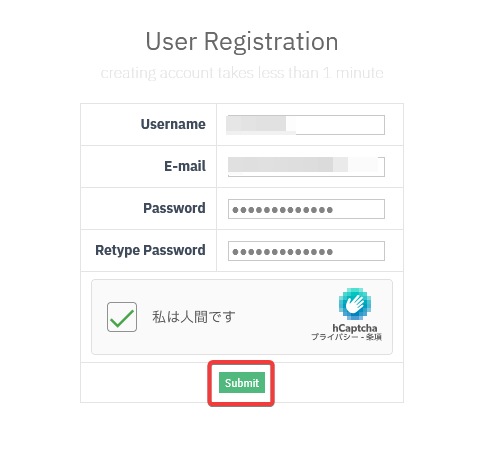Click the hCaptcha brand name text
The width and height of the screenshot is (489, 450).
pyautogui.click(x=355, y=328)
